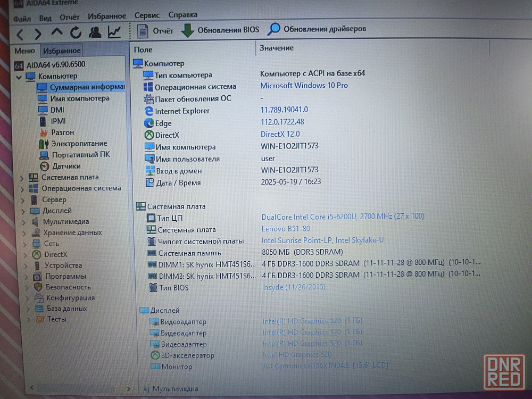This screenshot has width=532, height=399.
Task: Click the sidebar horizontal scrollbar right arrow
Action: pos(129,389)
